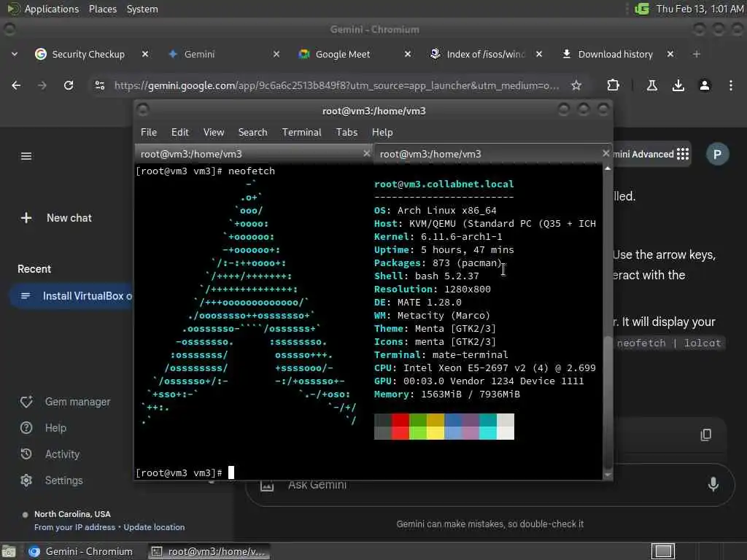Click the browser forward arrow
The height and width of the screenshot is (560, 747).
coord(42,85)
